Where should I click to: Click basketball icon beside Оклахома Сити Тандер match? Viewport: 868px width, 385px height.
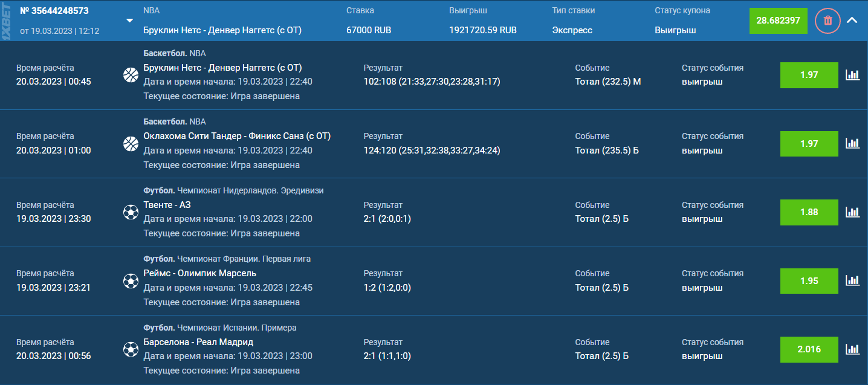pos(131,143)
